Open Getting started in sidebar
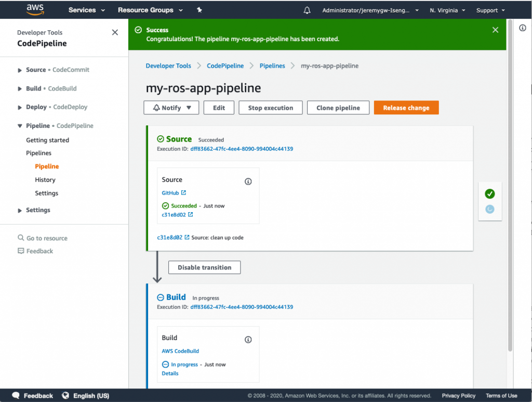Screen dimensions: 532x402 47,140
